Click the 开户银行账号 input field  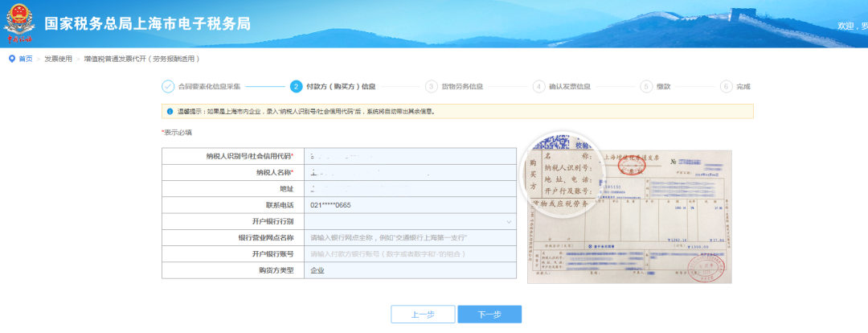click(x=410, y=254)
